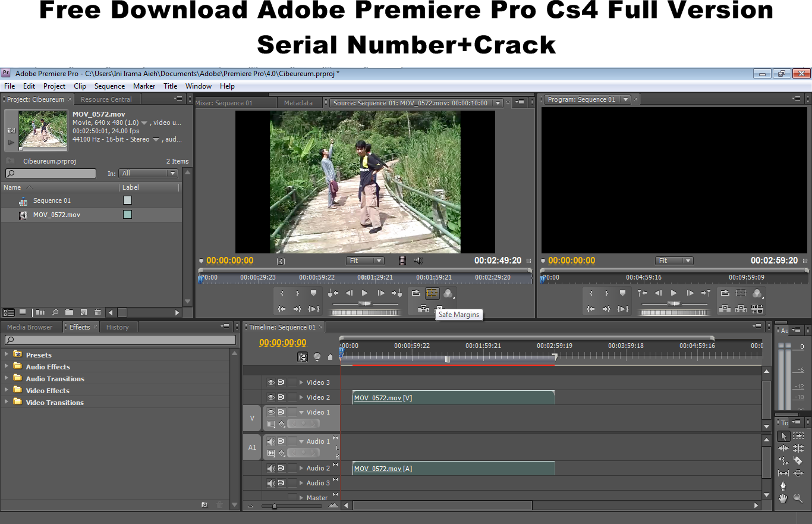Switch to the Metadata tab
812x524 pixels.
(x=298, y=103)
